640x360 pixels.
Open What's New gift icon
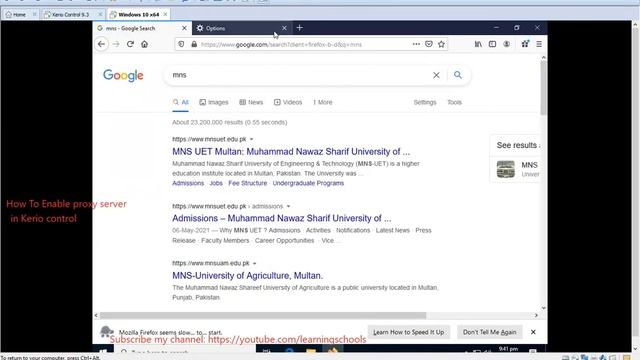click(x=525, y=44)
